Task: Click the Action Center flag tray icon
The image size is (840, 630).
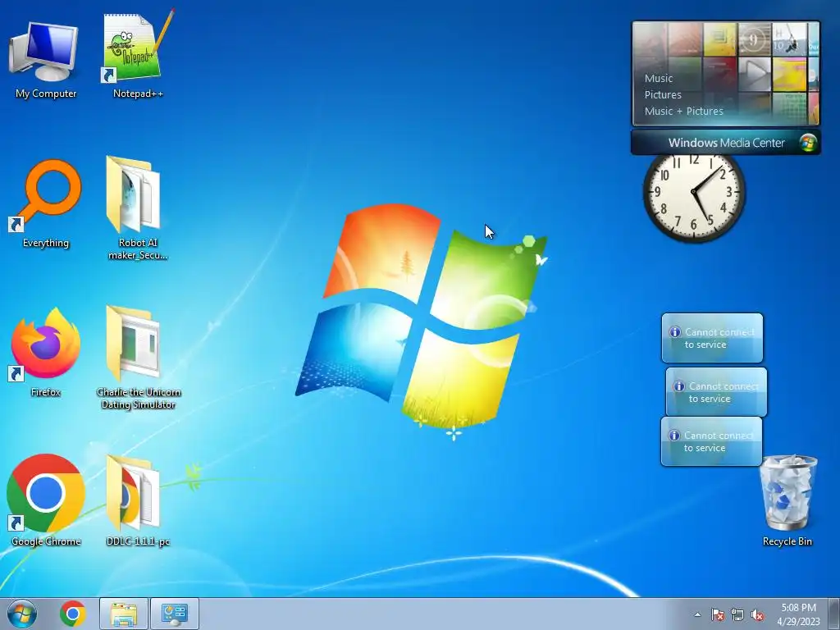Action: pyautogui.click(x=718, y=614)
